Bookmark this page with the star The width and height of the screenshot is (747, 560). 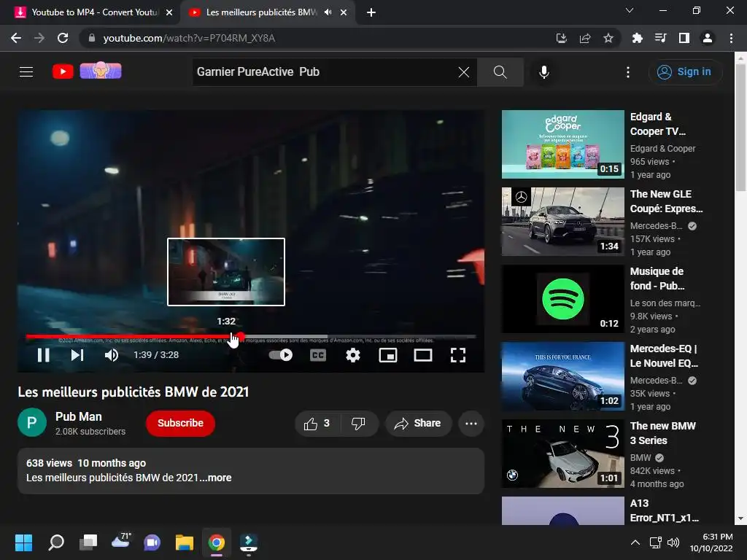tap(608, 38)
